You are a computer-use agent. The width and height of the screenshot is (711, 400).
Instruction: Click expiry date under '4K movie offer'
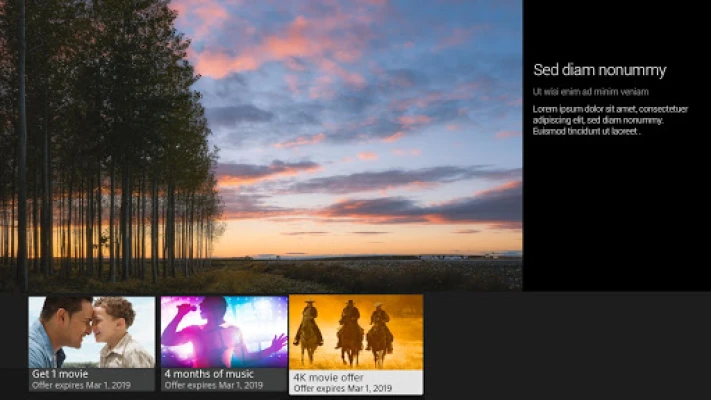(343, 389)
